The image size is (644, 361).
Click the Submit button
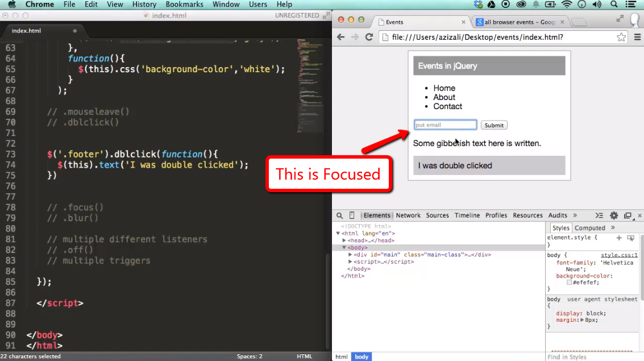[494, 125]
